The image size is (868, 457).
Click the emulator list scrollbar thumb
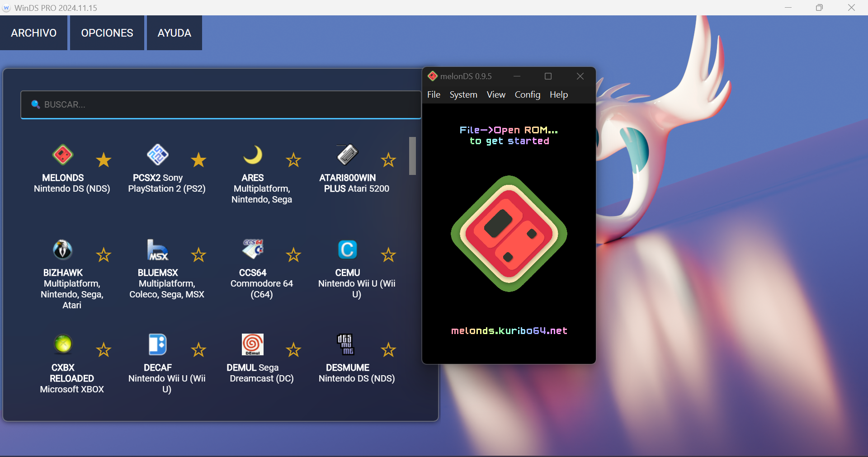click(x=412, y=156)
